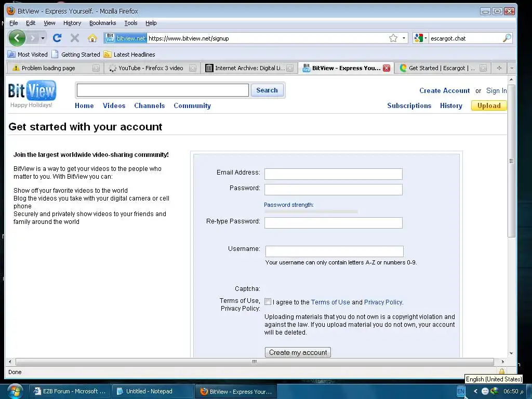Open the Getting Started bookmark
Viewport: 532px width, 399px height.
(x=76, y=54)
